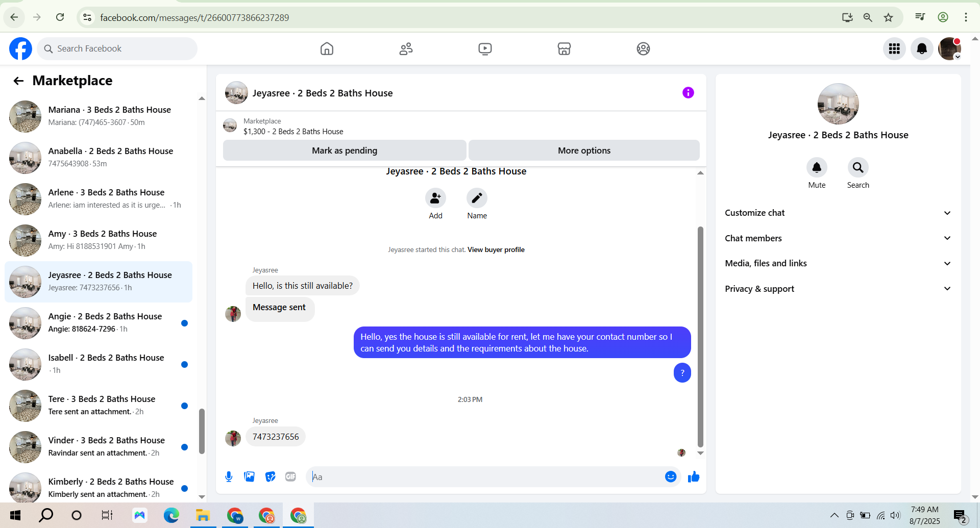Click the address bar URL

(194, 17)
